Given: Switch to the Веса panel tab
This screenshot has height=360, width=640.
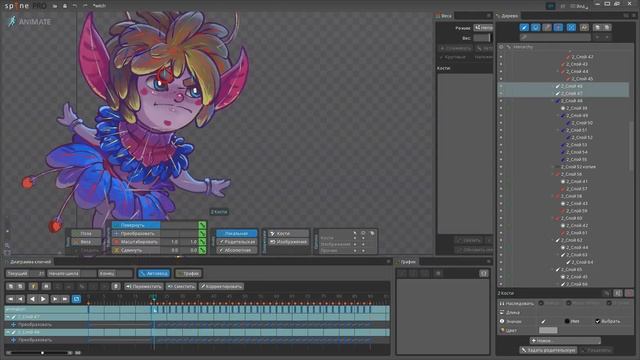Looking at the screenshot, I should (444, 16).
